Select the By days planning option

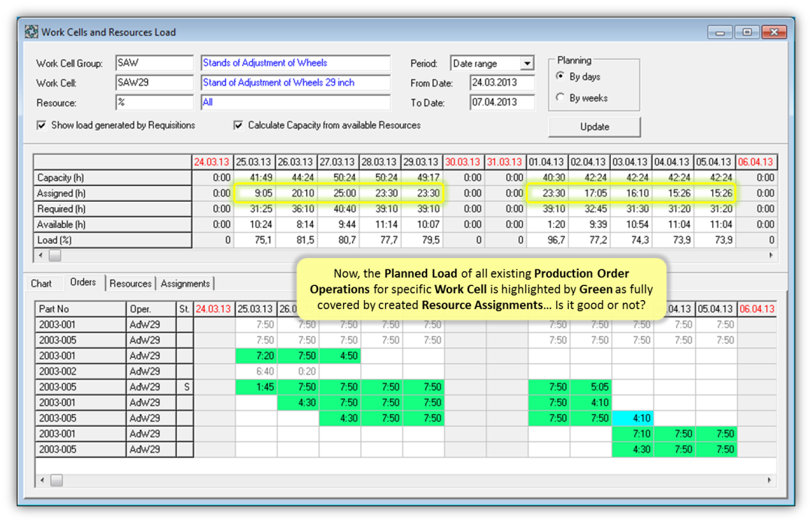(x=561, y=77)
